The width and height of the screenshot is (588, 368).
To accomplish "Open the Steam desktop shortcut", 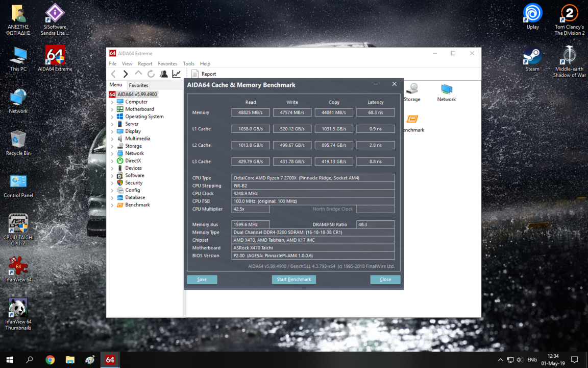I will [x=532, y=59].
